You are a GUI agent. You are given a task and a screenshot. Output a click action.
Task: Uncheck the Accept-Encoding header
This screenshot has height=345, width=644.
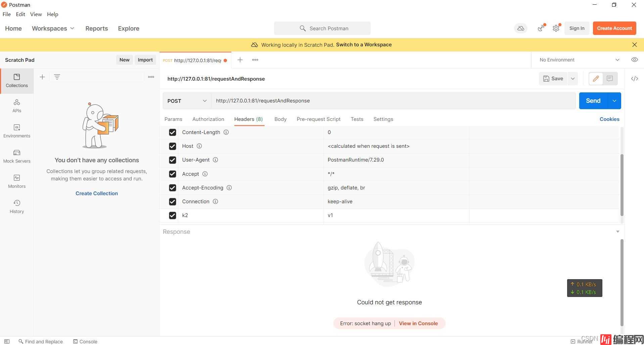coord(173,188)
